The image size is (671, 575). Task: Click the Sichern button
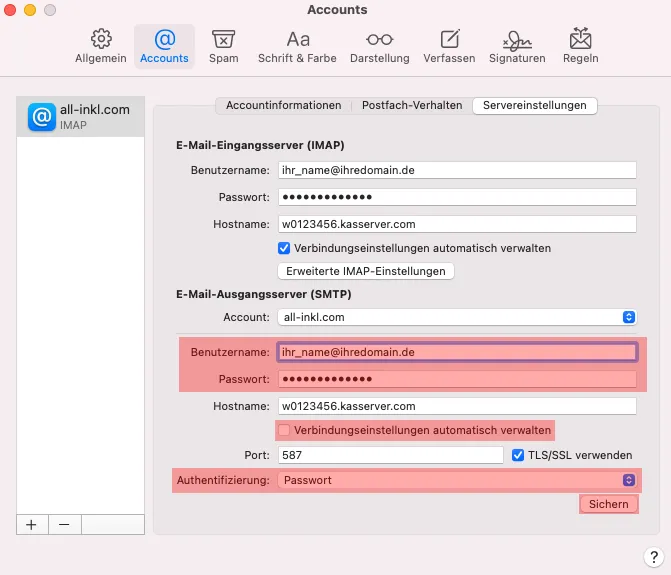coord(609,504)
